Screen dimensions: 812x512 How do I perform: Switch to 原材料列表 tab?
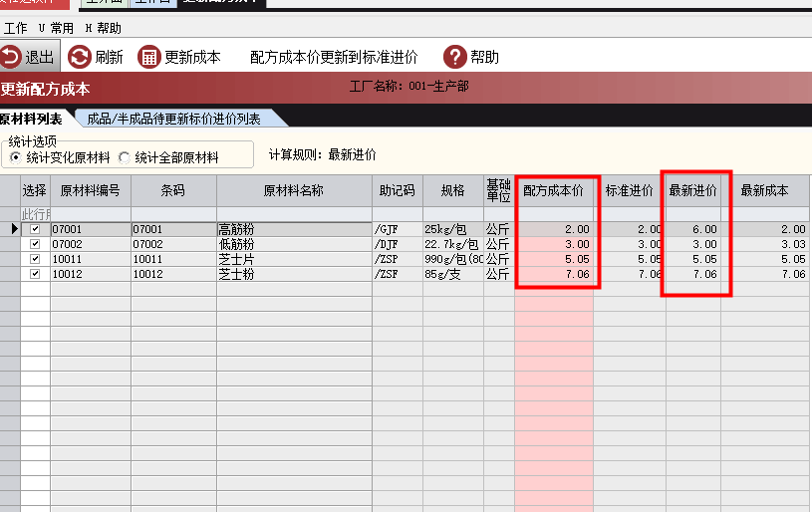click(x=31, y=120)
